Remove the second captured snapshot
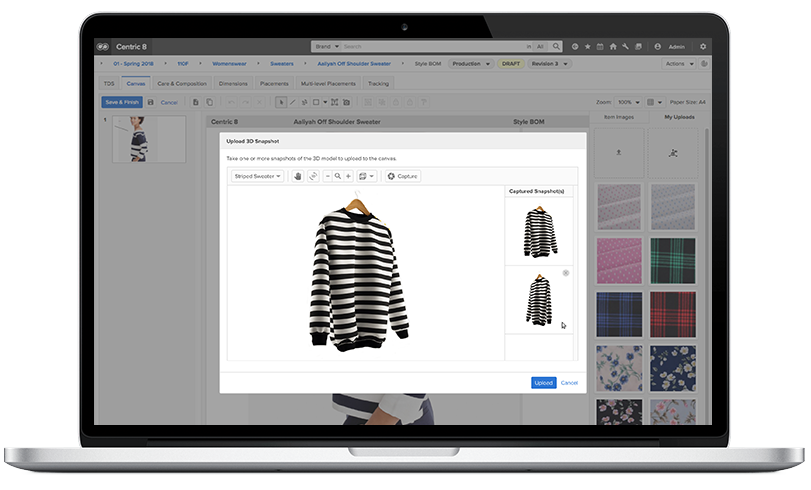 565,273
